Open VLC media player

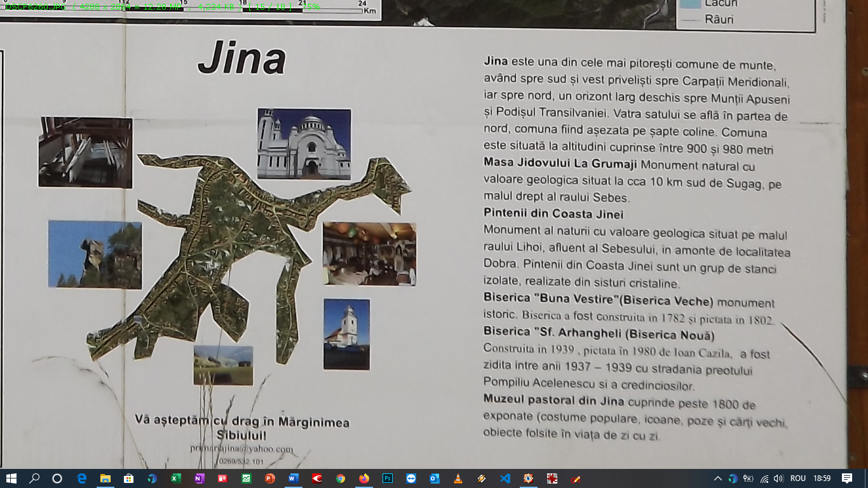[458, 478]
